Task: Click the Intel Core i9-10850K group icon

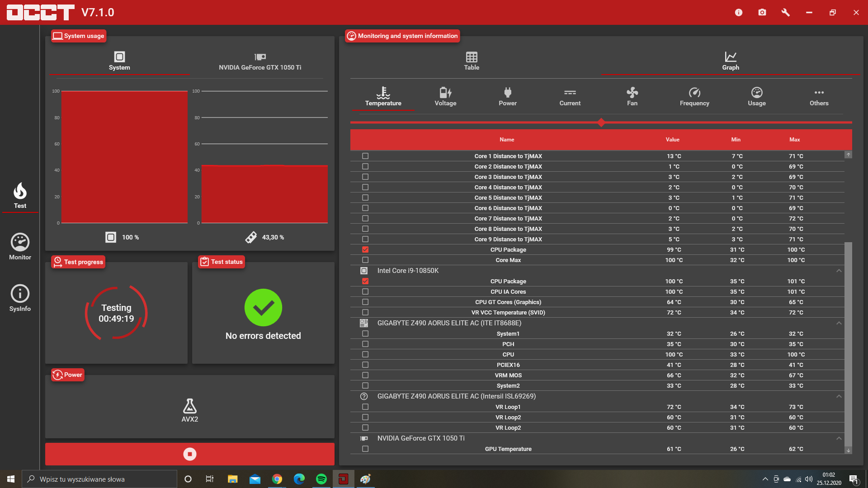Action: coord(364,271)
